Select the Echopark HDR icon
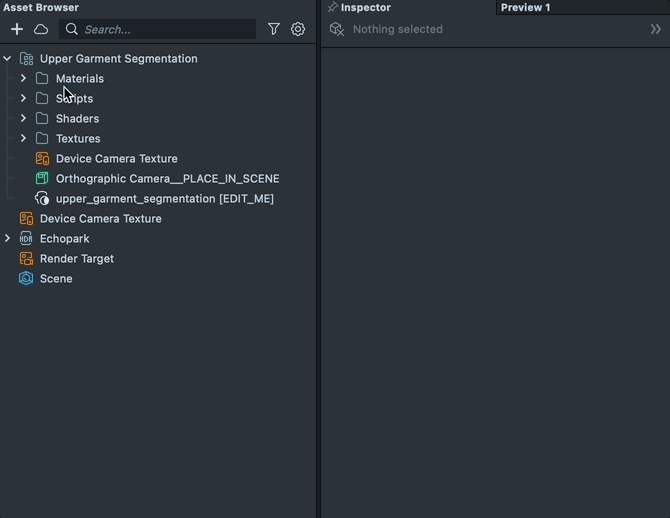Screen dimensions: 670x518 click(x=26, y=239)
